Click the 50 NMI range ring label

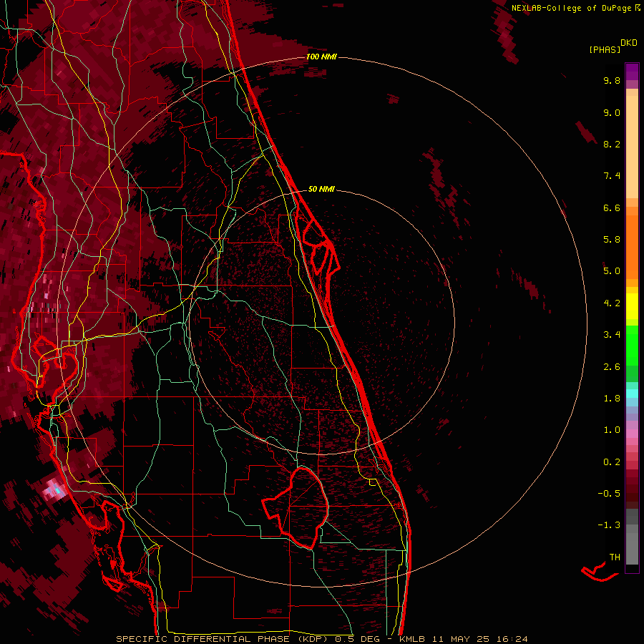[321, 189]
